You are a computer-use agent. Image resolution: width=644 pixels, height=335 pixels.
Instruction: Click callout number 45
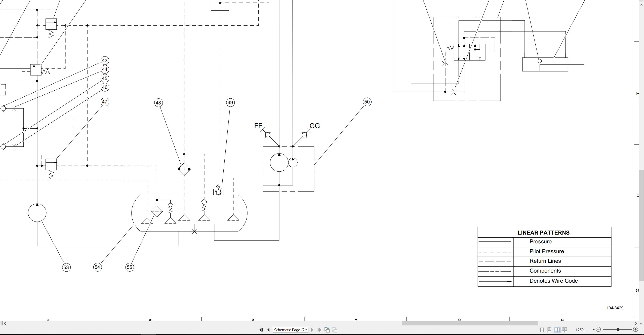click(105, 79)
